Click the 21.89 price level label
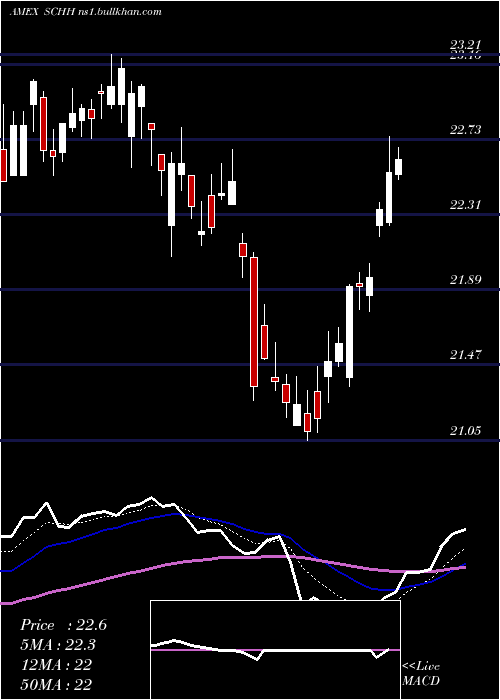500x700 pixels. [x=465, y=279]
